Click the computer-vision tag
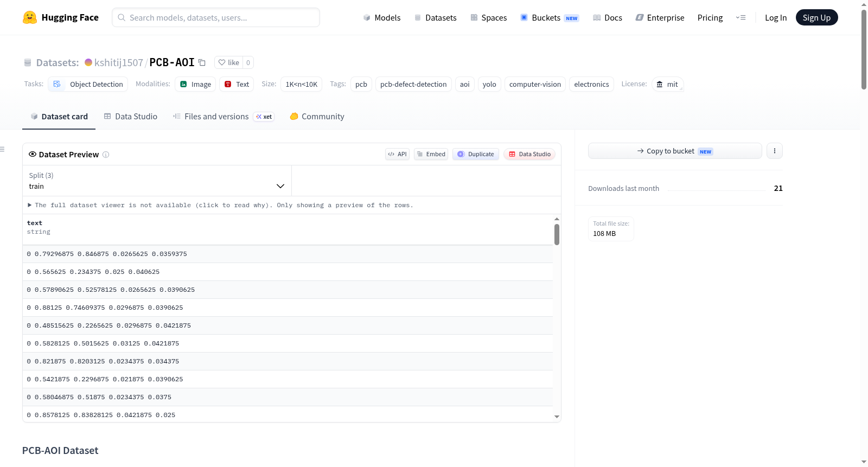This screenshot has height=467, width=868. click(x=535, y=84)
